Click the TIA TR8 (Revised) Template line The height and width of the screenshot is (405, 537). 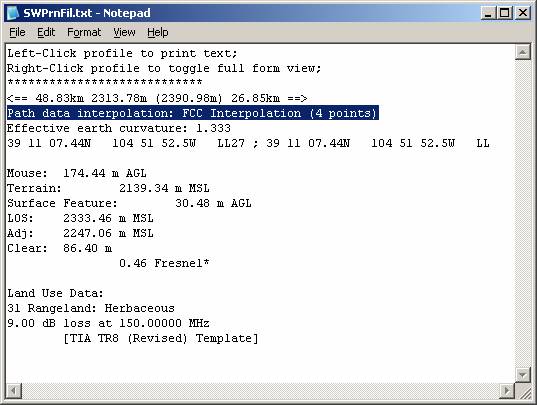[x=161, y=338]
